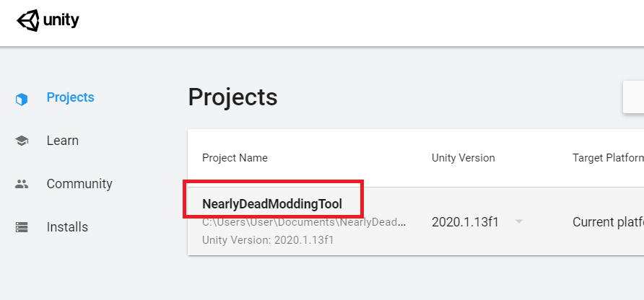The height and width of the screenshot is (300, 644).
Task: Click the white button beside Projects heading
Action: pyautogui.click(x=633, y=97)
